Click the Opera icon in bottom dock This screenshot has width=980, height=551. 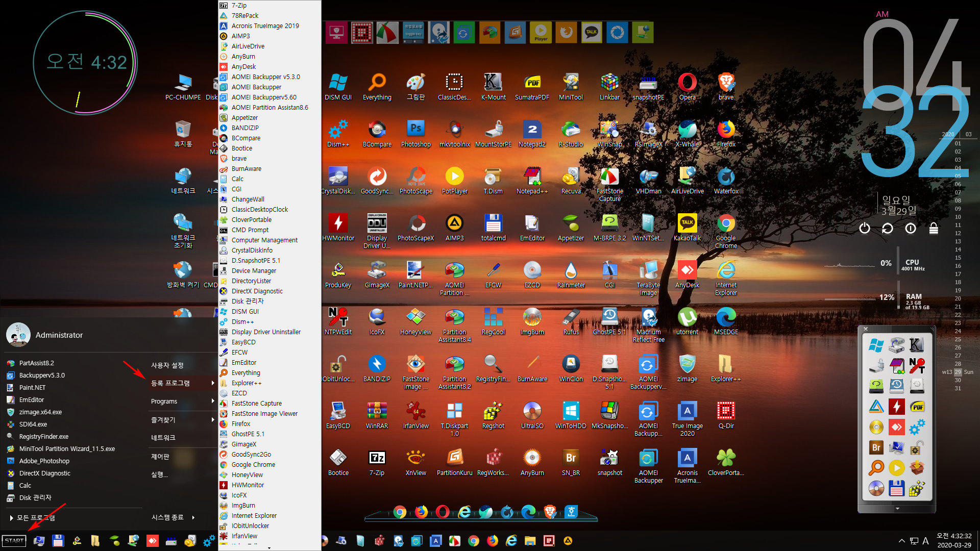[x=443, y=512]
